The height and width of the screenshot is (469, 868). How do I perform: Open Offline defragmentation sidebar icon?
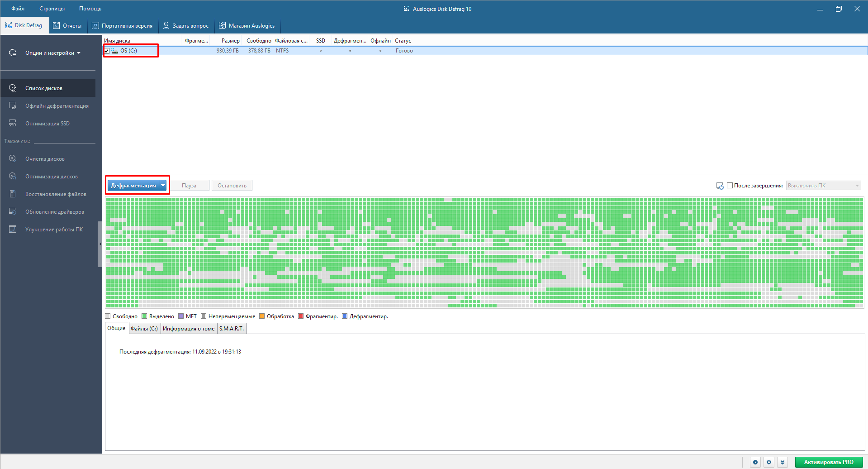13,106
